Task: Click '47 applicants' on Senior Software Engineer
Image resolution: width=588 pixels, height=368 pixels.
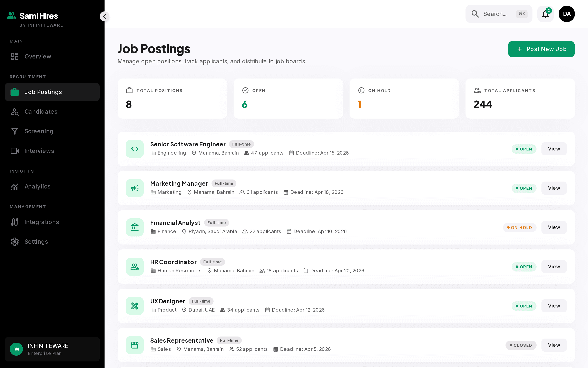Action: coord(267,153)
